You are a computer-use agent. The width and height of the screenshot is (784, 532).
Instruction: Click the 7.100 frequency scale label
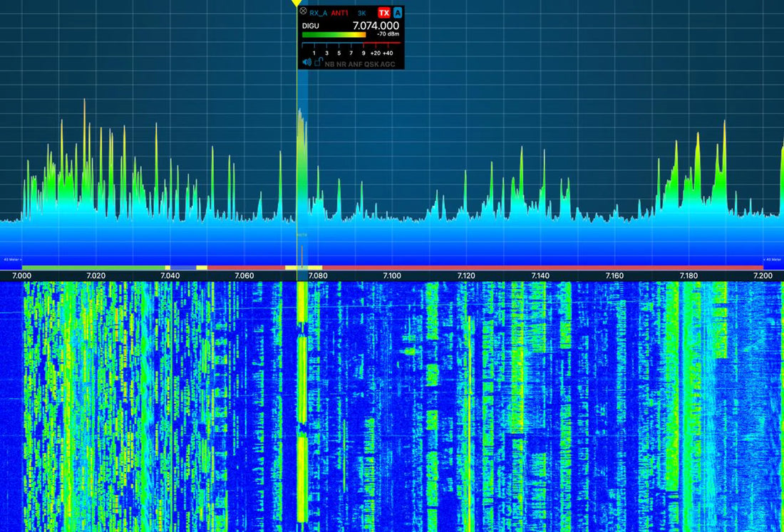click(392, 276)
